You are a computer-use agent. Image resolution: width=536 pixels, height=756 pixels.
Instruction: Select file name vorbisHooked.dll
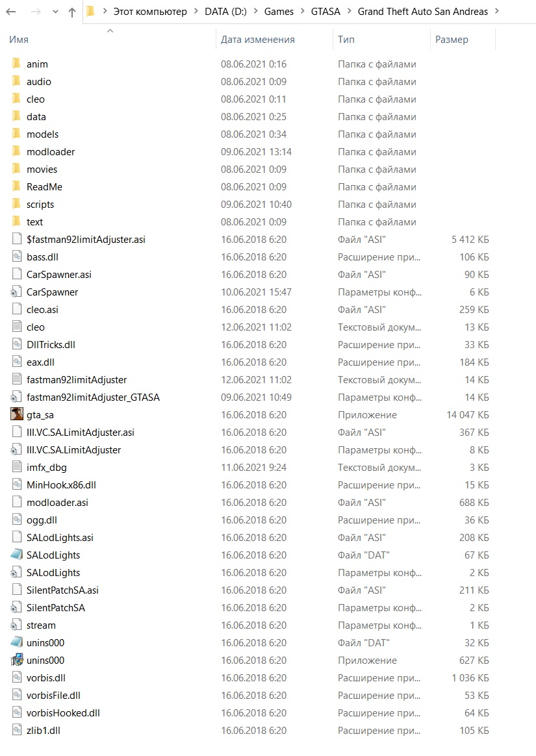[63, 712]
